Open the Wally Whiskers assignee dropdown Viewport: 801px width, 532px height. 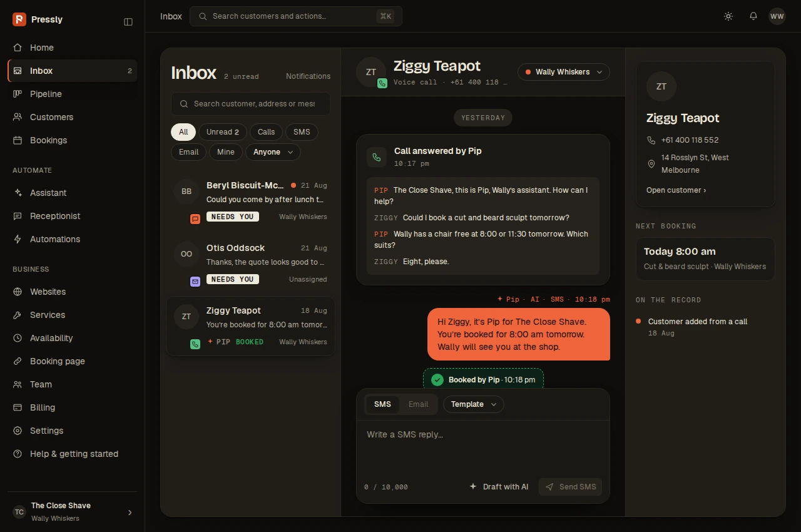point(564,72)
